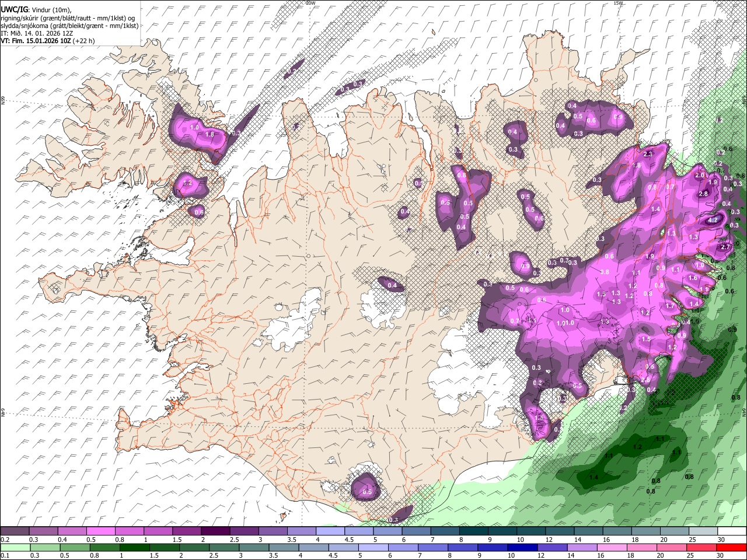The width and height of the screenshot is (747, 560).
Task: Click the 'IT: Mið. 14. 01. 2026 12Z' line
Action: (x=37, y=33)
